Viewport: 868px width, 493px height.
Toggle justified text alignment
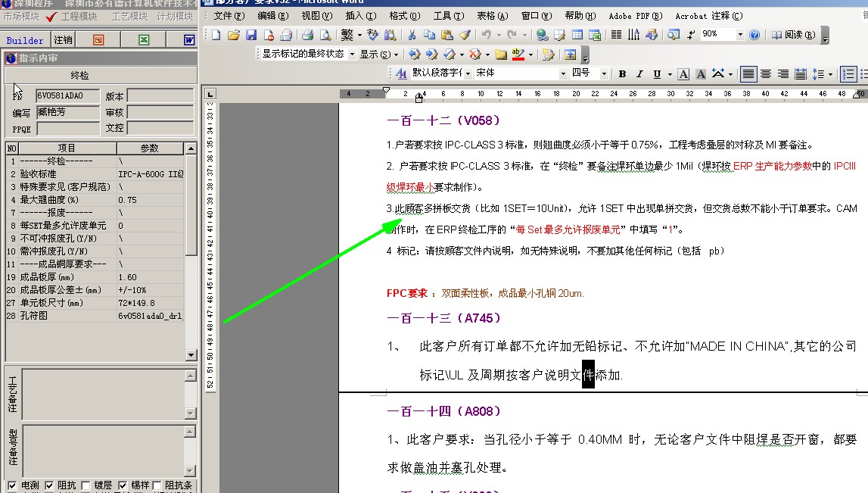(748, 73)
